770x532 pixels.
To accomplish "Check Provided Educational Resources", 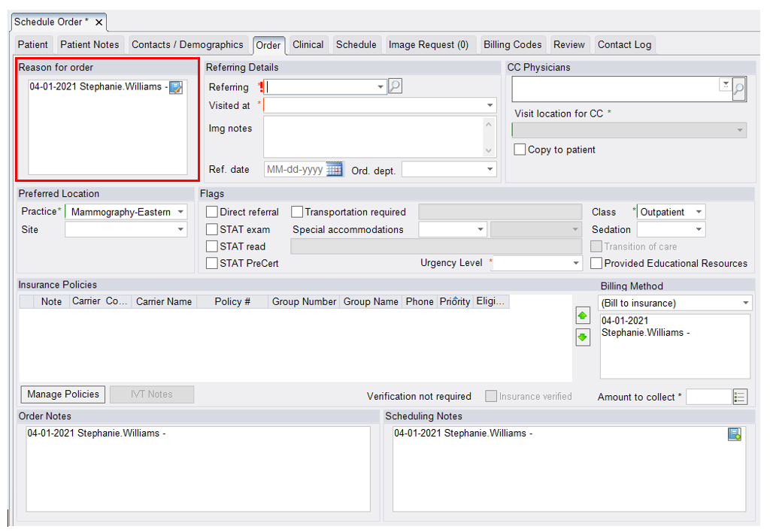I will [596, 263].
